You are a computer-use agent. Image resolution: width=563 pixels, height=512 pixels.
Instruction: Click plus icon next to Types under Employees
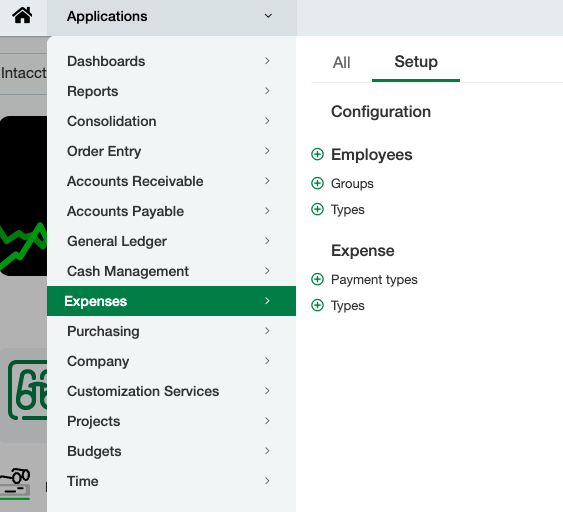point(317,209)
